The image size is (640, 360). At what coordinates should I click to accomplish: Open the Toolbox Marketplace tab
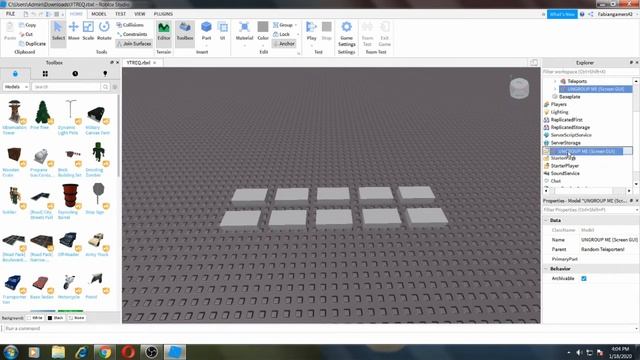[15, 74]
